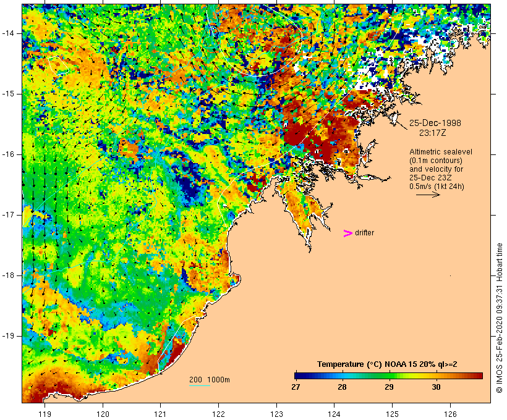Click the '126' longitude axis label

point(450,414)
